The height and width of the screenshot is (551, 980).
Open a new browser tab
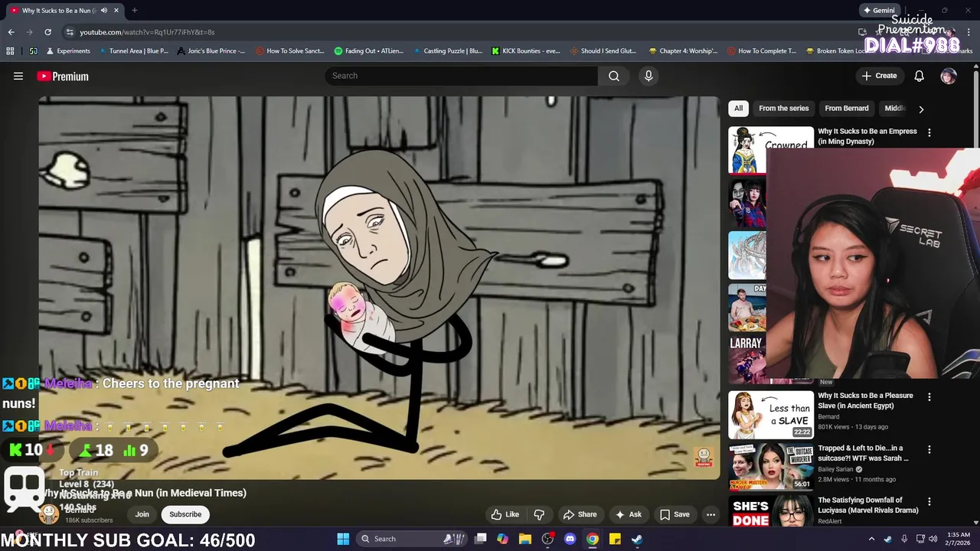pyautogui.click(x=134, y=11)
